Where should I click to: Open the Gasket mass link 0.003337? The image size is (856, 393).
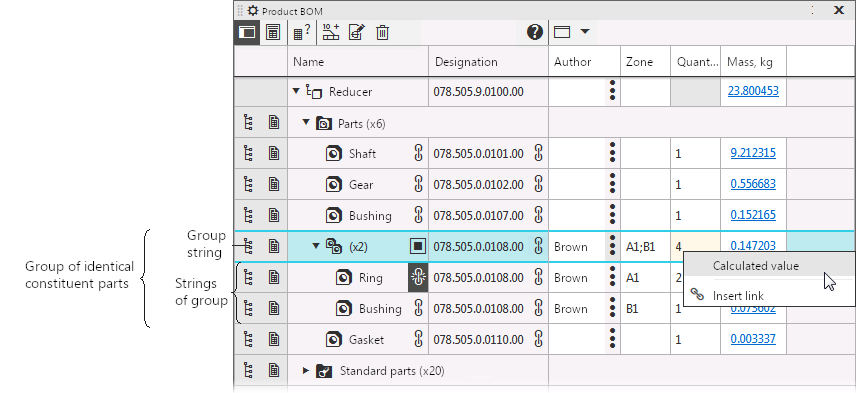[x=753, y=339]
